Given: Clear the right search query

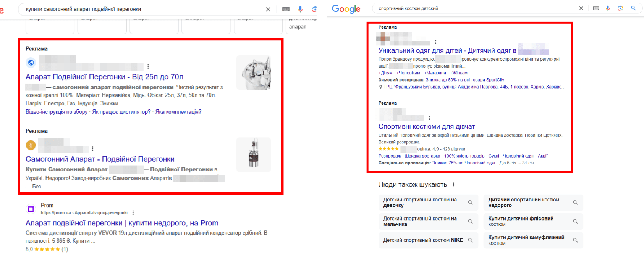Looking at the screenshot, I should [x=581, y=8].
